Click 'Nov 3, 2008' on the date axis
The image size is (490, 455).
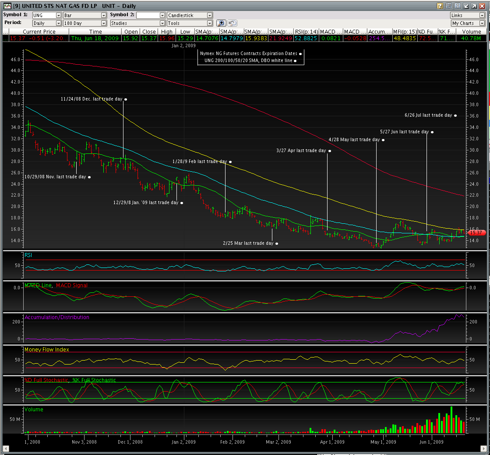pyautogui.click(x=84, y=442)
